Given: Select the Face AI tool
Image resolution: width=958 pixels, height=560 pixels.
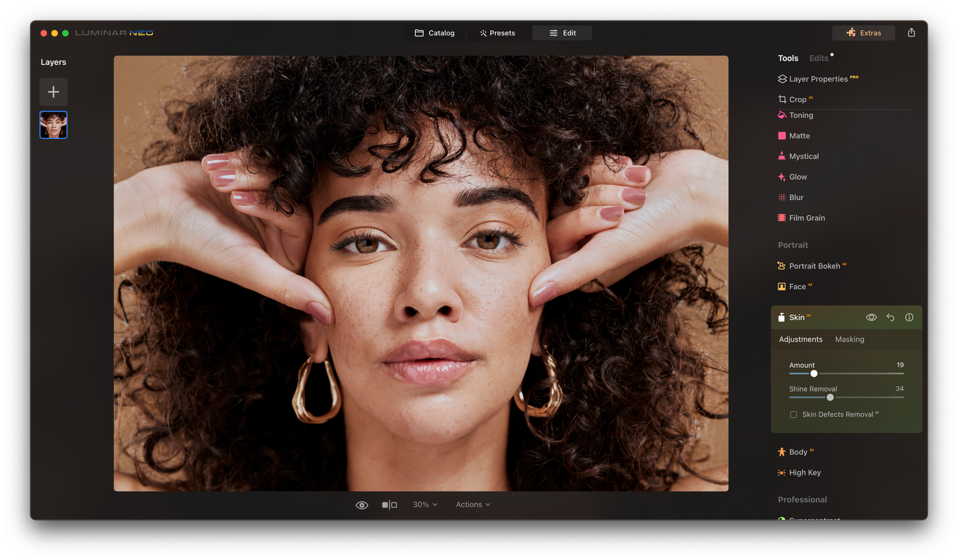Looking at the screenshot, I should click(798, 286).
